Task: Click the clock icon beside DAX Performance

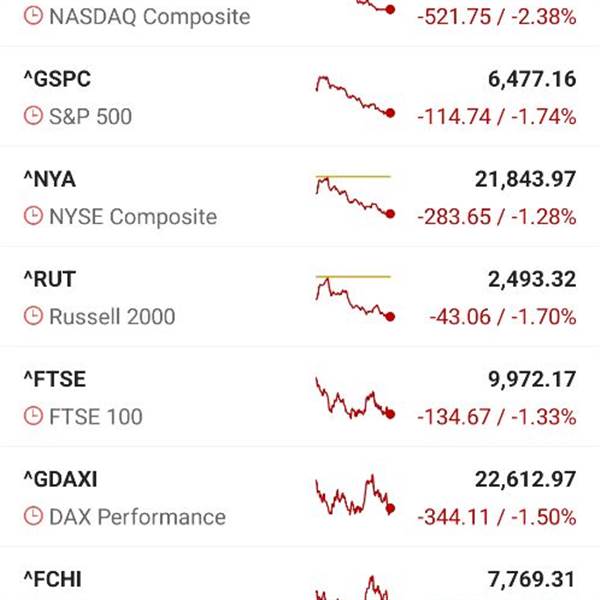Action: click(33, 517)
